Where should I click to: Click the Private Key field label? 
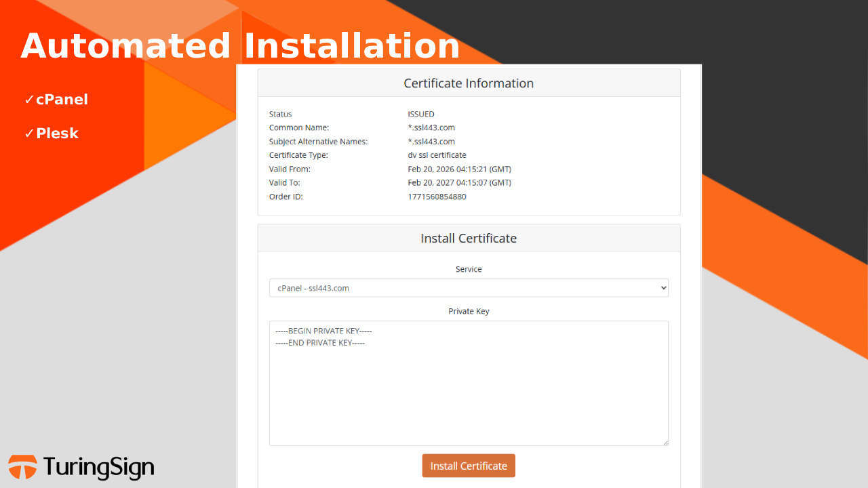point(469,311)
